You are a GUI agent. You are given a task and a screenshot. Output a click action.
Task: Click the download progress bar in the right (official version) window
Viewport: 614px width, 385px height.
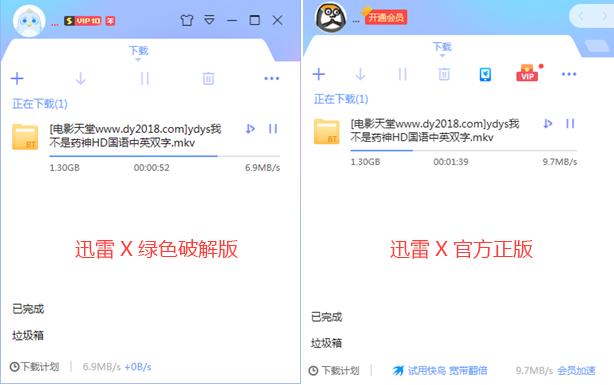464,150
